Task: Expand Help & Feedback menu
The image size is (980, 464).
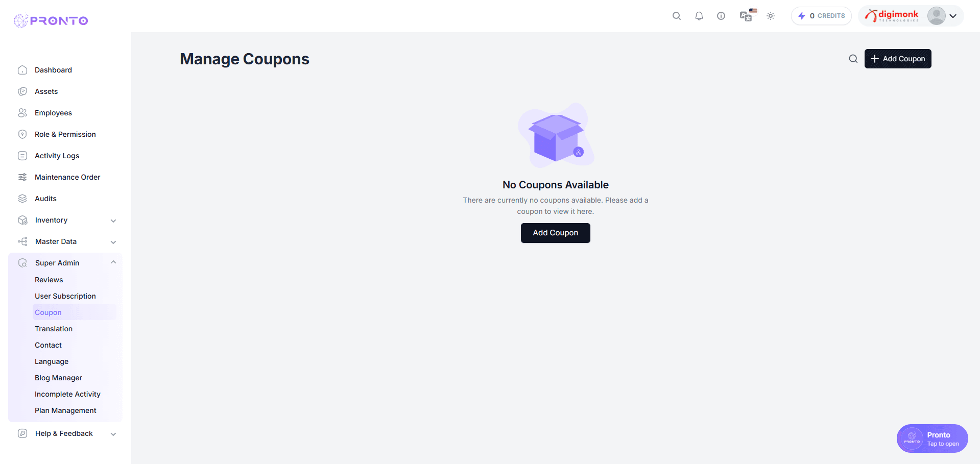Action: (x=113, y=434)
